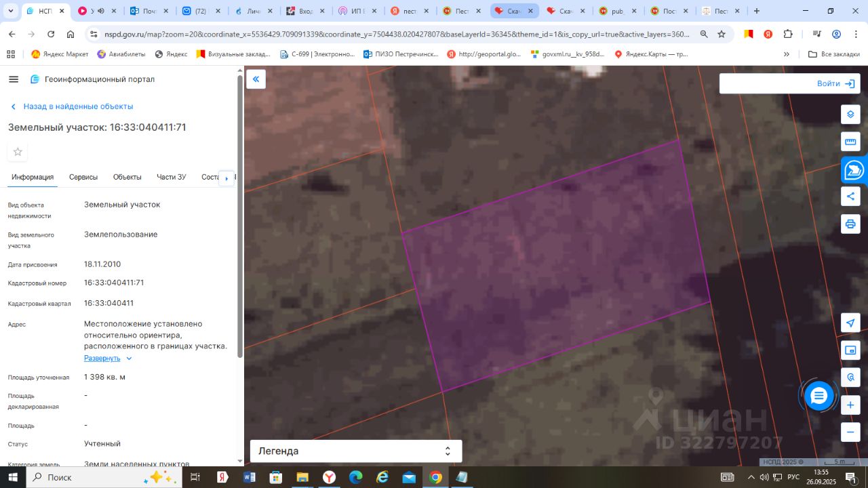Viewport: 868px width, 488px height.
Task: Add parcel to favorites with star
Action: click(18, 152)
